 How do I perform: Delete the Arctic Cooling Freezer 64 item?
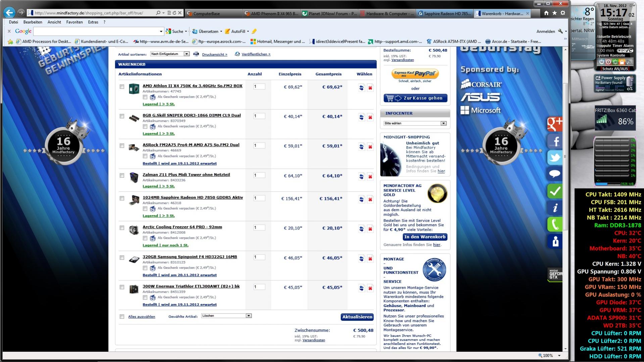(x=370, y=229)
